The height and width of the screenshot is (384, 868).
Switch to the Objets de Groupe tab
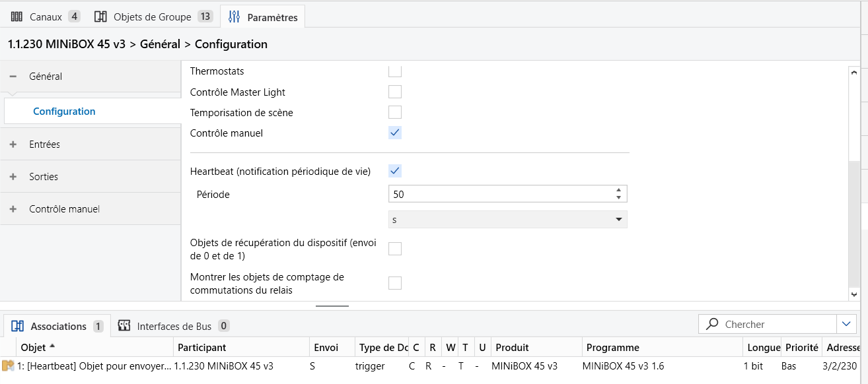tap(152, 16)
